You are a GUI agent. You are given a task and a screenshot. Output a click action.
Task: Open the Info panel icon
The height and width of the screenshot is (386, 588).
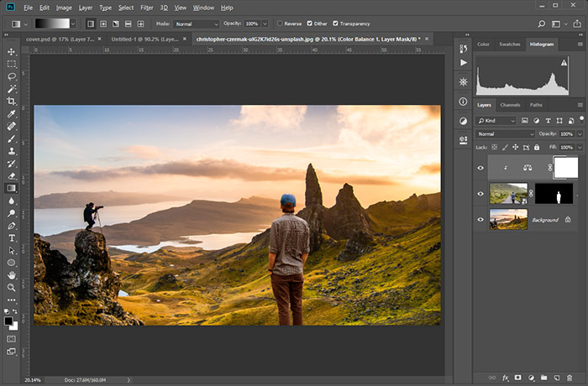tap(464, 102)
